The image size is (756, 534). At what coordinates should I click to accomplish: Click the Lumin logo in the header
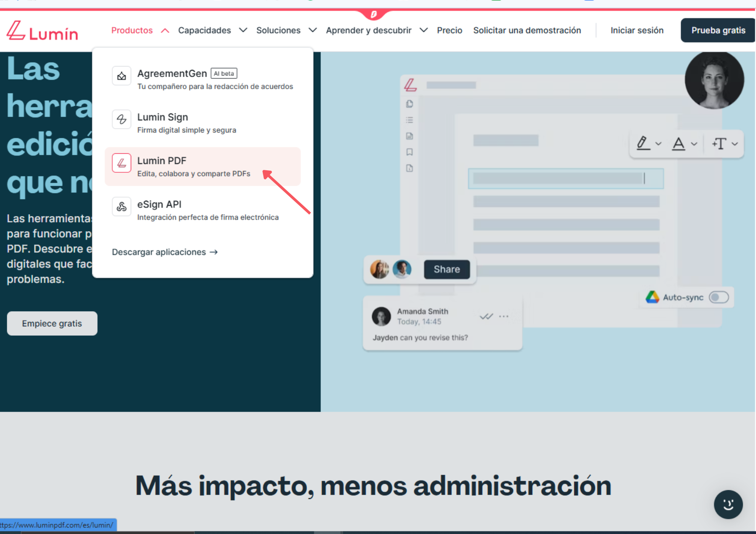[x=42, y=31]
